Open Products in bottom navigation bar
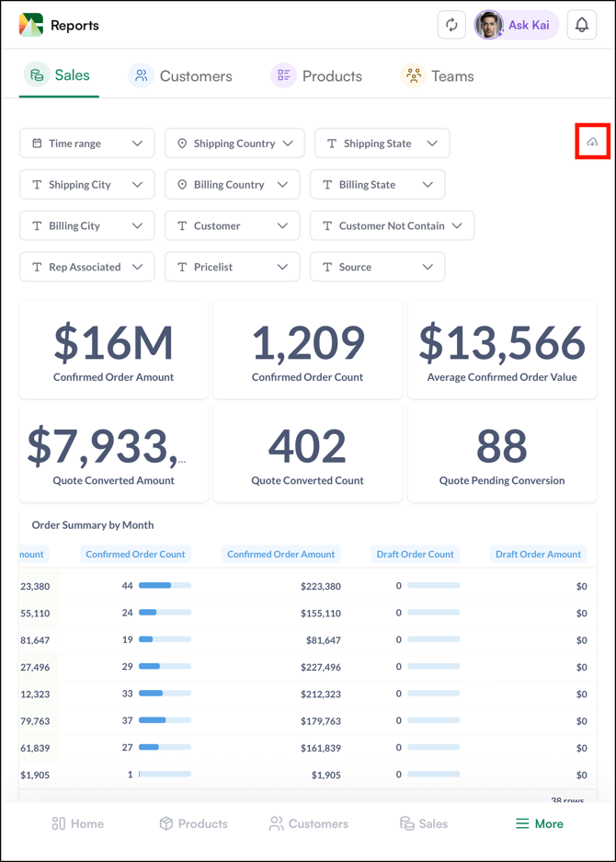This screenshot has height=862, width=616. (193, 823)
